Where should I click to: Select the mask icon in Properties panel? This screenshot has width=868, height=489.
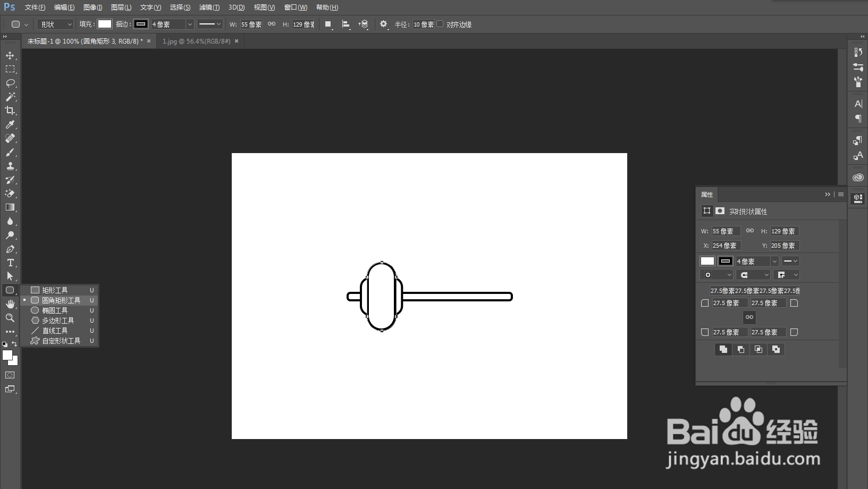pos(720,211)
